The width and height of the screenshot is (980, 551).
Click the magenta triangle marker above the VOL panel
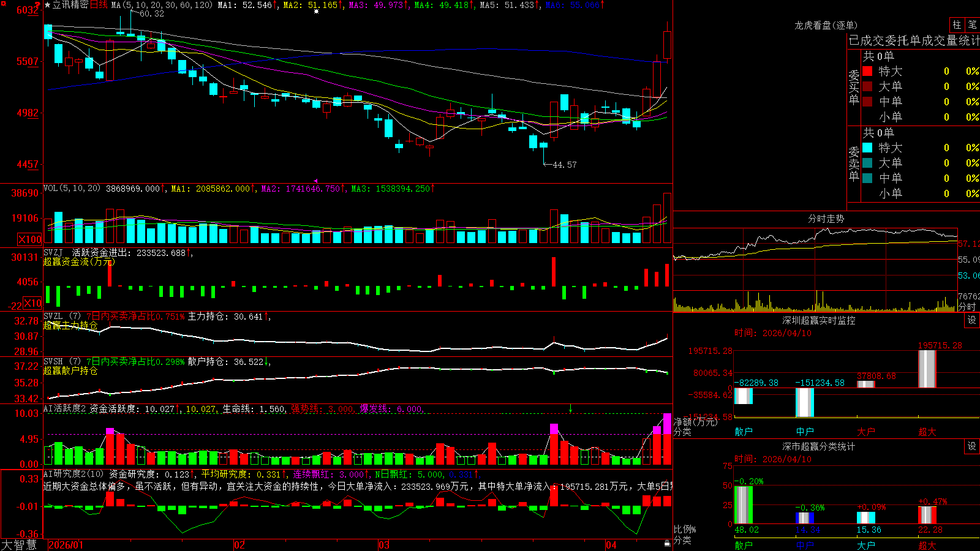[315, 181]
